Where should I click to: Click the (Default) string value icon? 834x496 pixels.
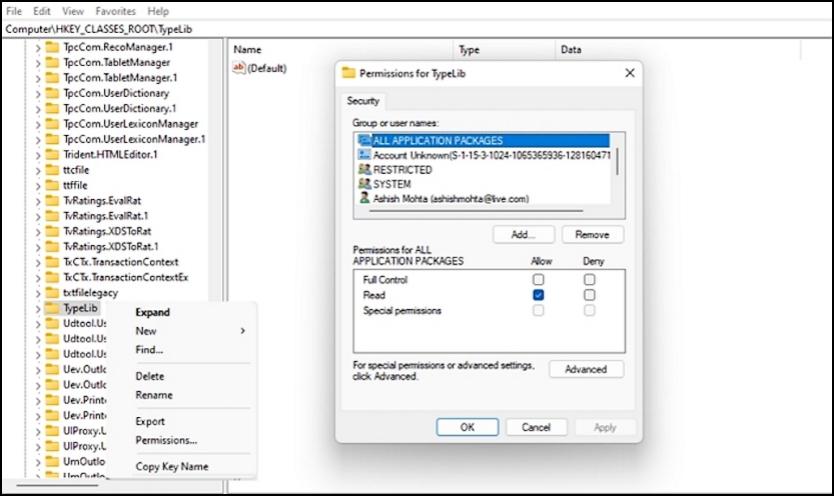point(238,68)
